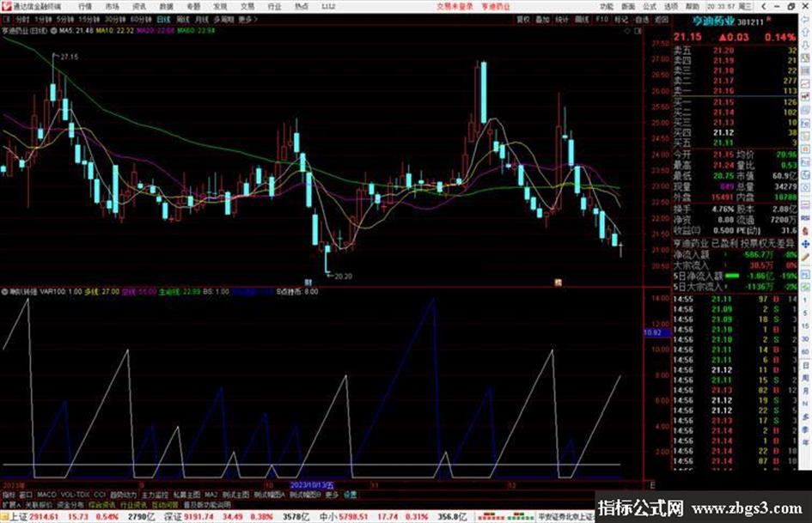Click the maximize-pane icon at main chart top-right
The width and height of the screenshot is (812, 523).
[638, 31]
